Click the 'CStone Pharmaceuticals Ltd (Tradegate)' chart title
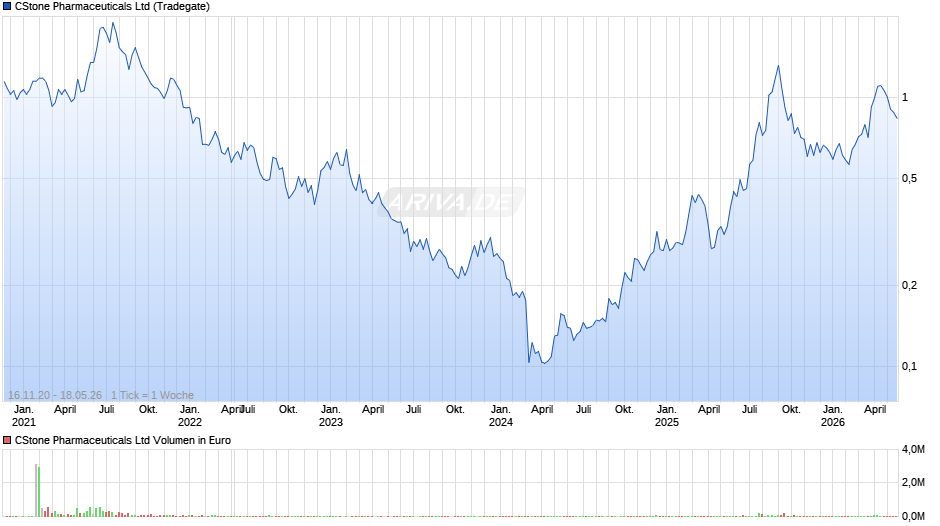Viewport: 940px width, 526px height. tap(112, 7)
